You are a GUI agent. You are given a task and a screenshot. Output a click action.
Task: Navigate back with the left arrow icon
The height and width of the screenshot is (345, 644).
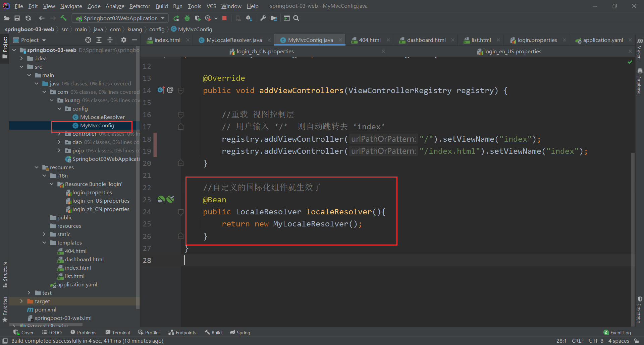[x=42, y=18]
